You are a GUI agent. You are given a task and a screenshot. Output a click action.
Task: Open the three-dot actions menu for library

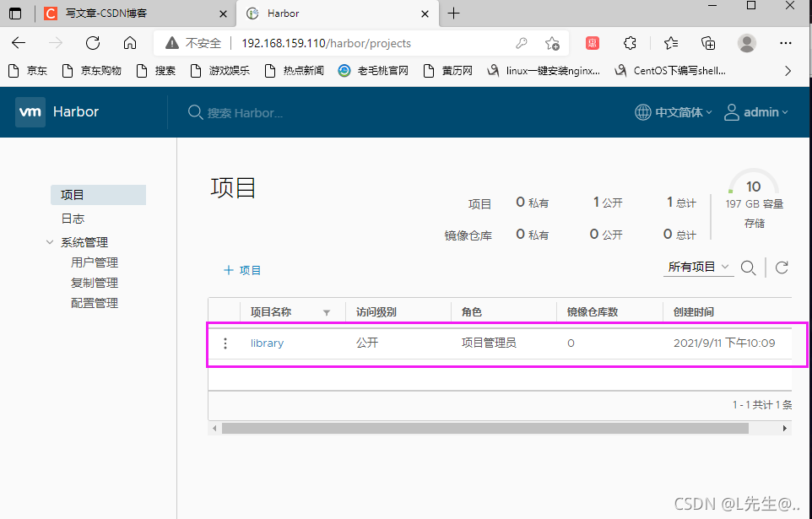[225, 343]
